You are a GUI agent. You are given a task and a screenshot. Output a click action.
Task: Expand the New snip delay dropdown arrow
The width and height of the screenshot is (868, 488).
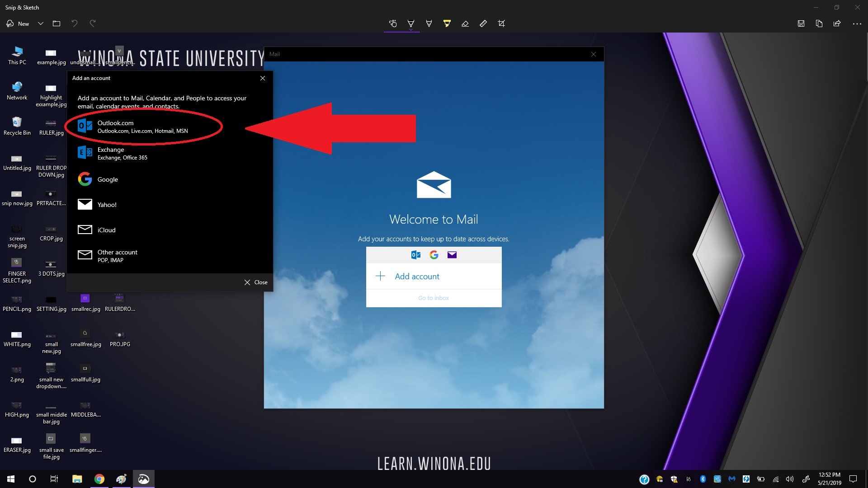click(41, 23)
